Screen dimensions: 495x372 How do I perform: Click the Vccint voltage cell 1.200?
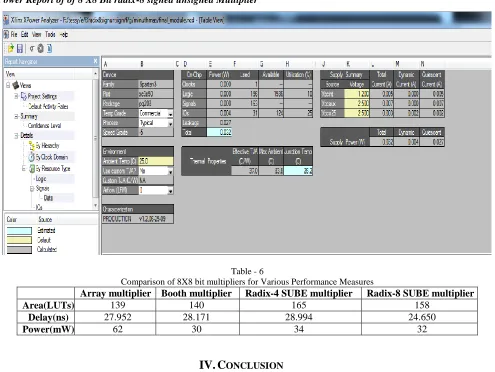pyautogui.click(x=357, y=94)
